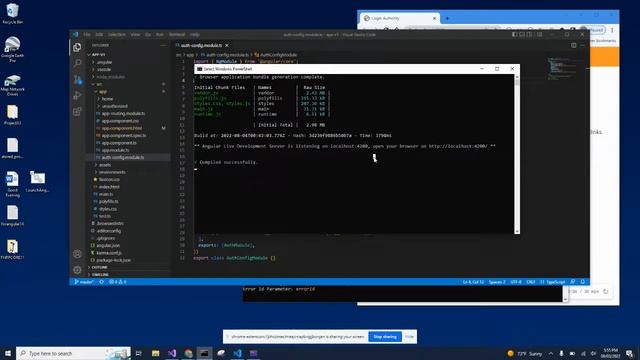The image size is (640, 360).
Task: Open angular.json in Explorer
Action: [108, 245]
